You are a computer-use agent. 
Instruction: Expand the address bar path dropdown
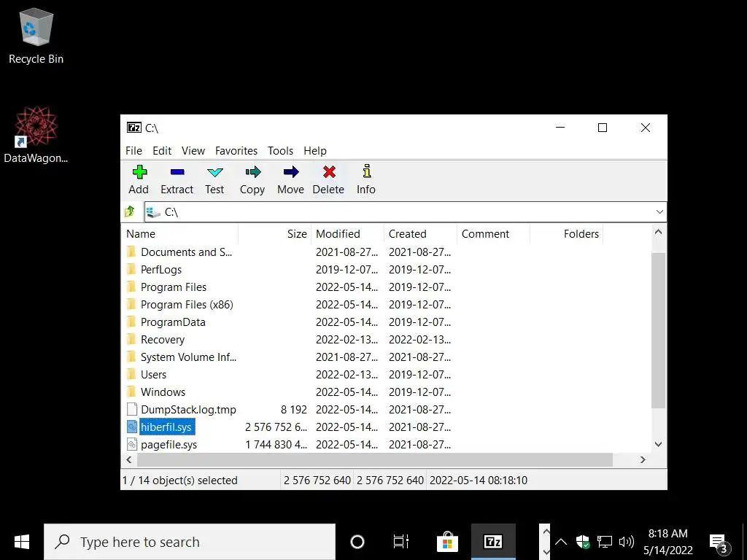coord(659,212)
